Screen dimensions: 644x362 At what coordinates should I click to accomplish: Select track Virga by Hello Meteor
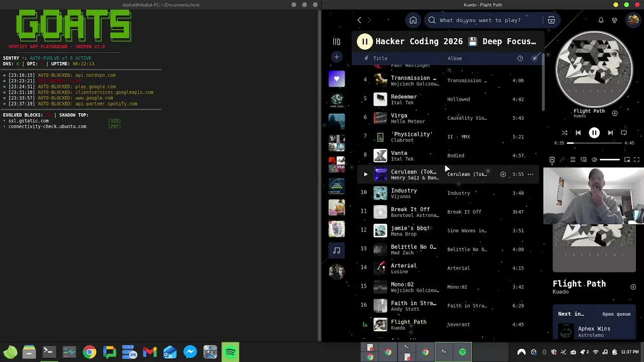click(448, 118)
